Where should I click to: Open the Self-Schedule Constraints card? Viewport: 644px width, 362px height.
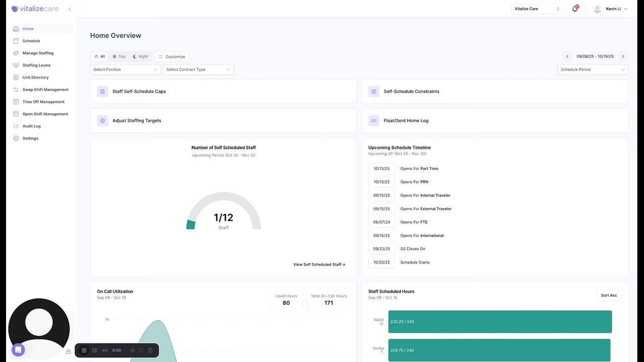click(495, 92)
